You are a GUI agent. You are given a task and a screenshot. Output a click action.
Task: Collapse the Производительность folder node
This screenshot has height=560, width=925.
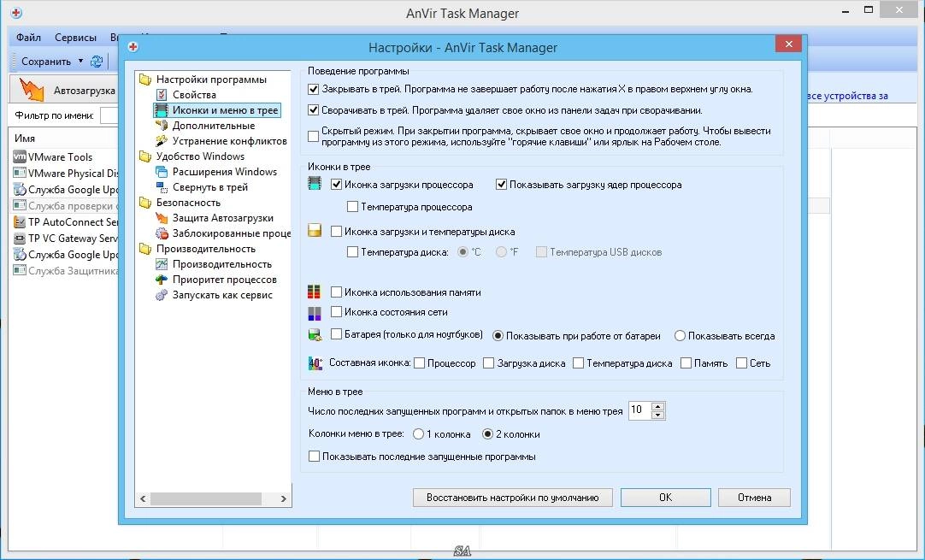[x=145, y=249]
